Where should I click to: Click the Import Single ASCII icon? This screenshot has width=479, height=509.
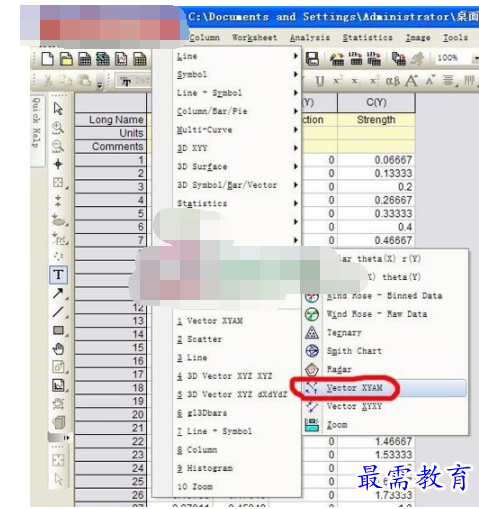point(356,59)
